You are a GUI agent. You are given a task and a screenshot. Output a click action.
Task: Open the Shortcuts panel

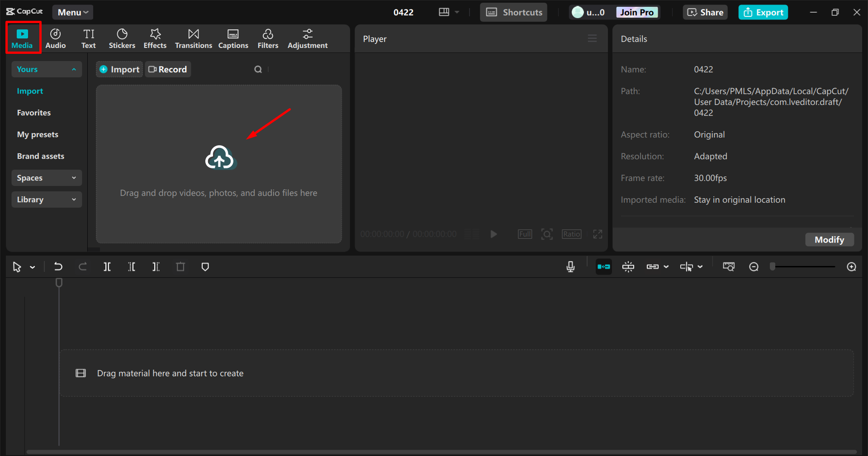click(514, 12)
